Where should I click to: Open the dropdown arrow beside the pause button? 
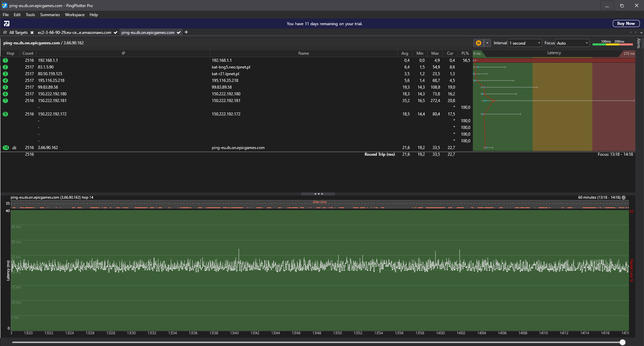[487, 43]
